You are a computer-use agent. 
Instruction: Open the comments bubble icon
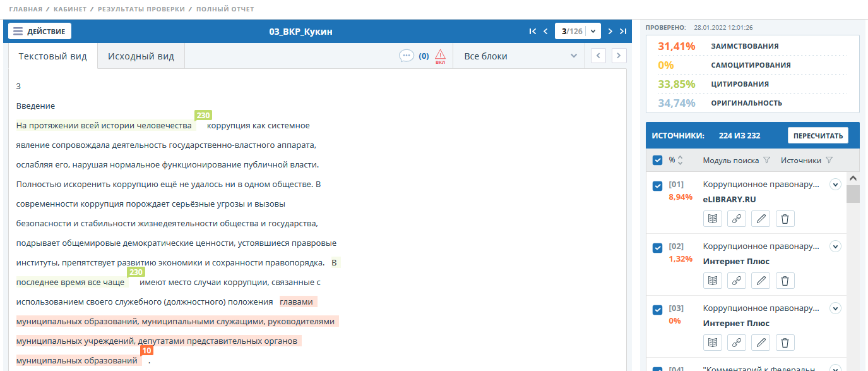(x=407, y=56)
